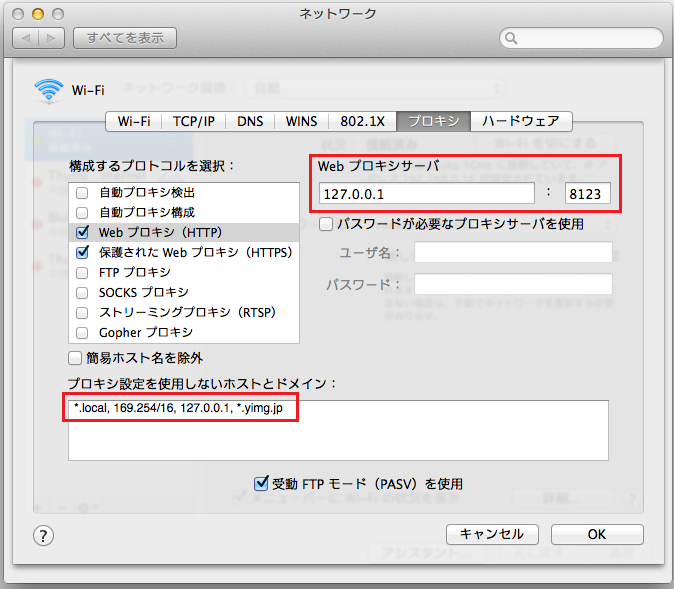The width and height of the screenshot is (674, 589).
Task: Select the FTP プロキシ row label
Action: coord(135,273)
